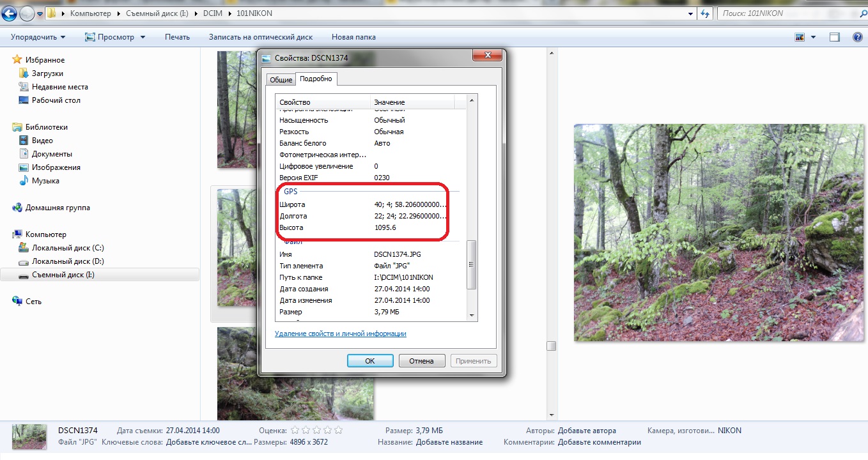868x460 pixels.
Task: Click the change view icon in toolbar
Action: [x=800, y=37]
